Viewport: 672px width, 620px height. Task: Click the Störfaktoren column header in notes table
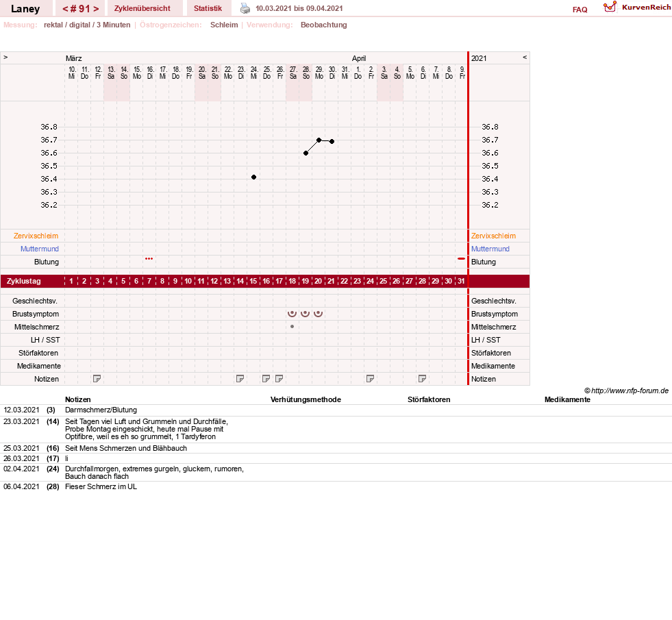429,400
